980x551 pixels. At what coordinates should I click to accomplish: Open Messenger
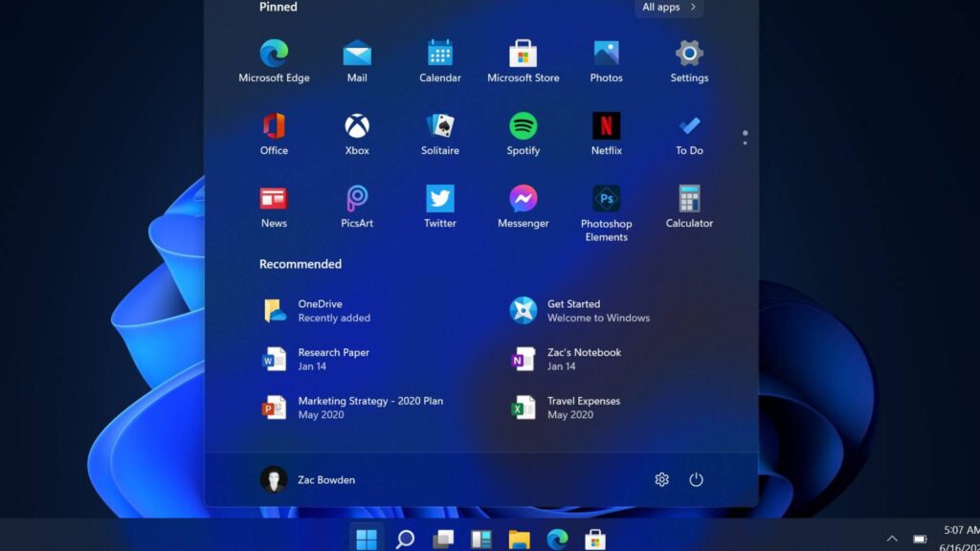pyautogui.click(x=523, y=201)
